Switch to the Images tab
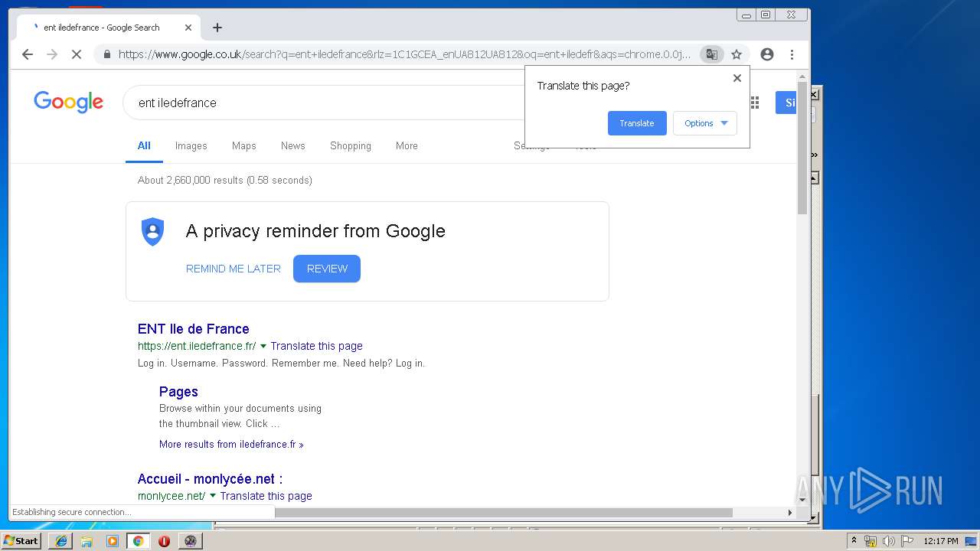The image size is (980, 551). pyautogui.click(x=191, y=145)
